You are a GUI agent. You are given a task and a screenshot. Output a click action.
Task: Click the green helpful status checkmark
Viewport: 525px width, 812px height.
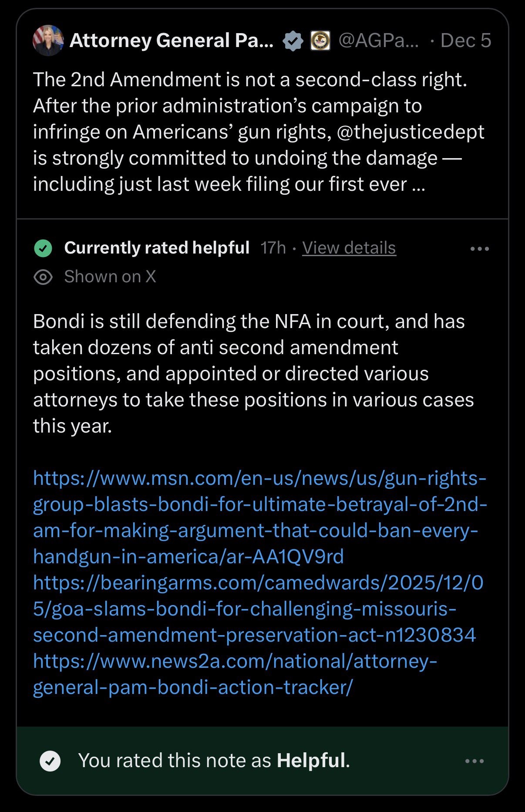coord(43,248)
